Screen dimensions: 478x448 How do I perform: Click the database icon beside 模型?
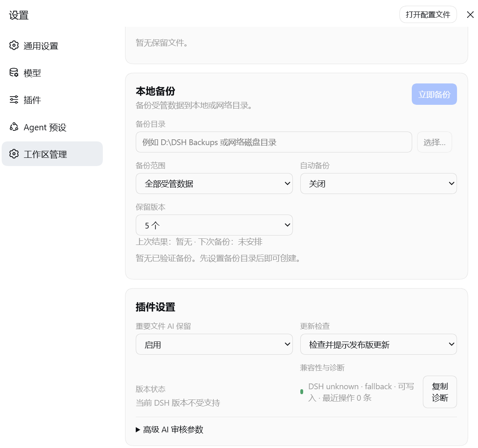pyautogui.click(x=14, y=72)
